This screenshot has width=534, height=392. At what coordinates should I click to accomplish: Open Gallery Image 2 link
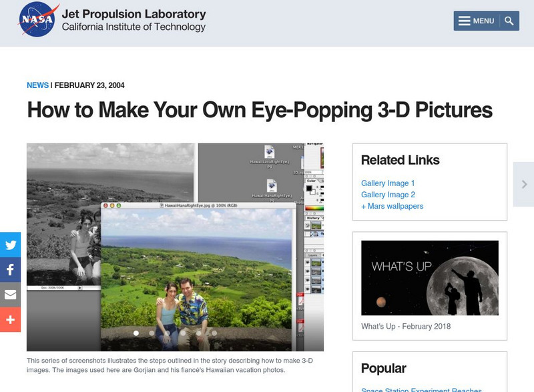388,195
